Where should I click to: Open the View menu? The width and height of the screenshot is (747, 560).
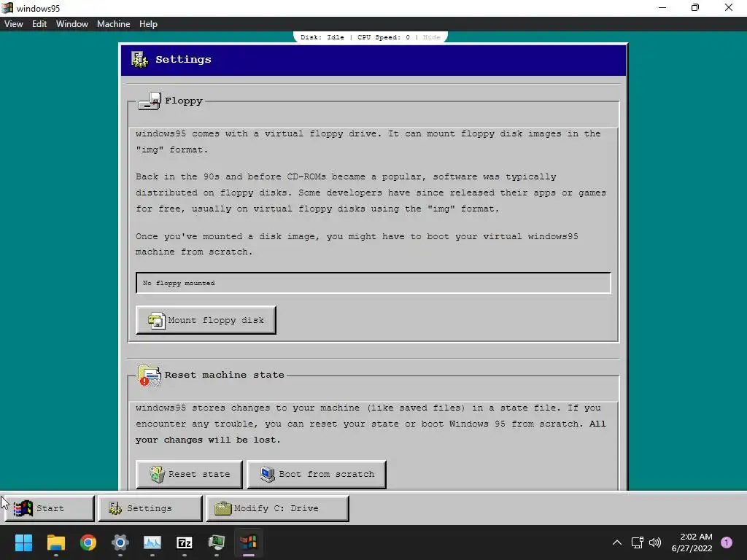tap(13, 24)
